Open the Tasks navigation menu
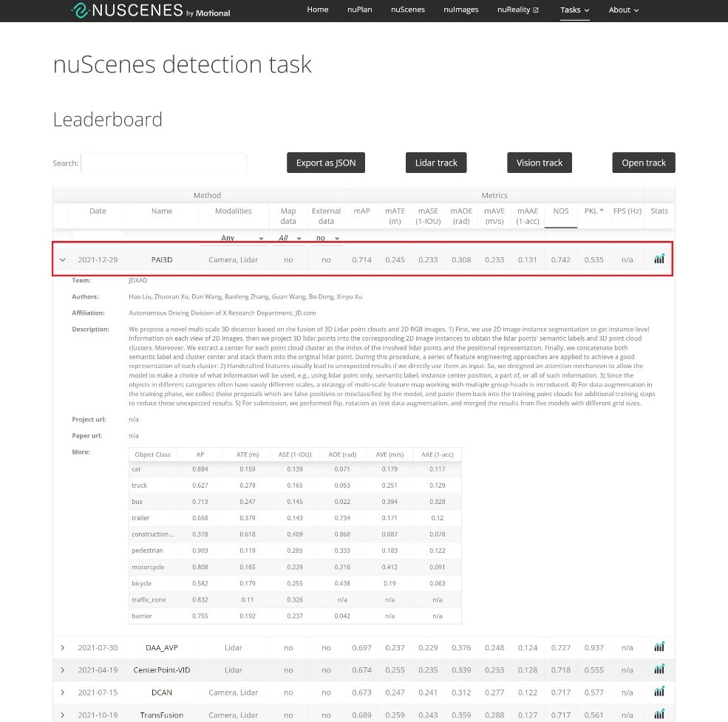Image resolution: width=728 pixels, height=722 pixels. (x=574, y=10)
